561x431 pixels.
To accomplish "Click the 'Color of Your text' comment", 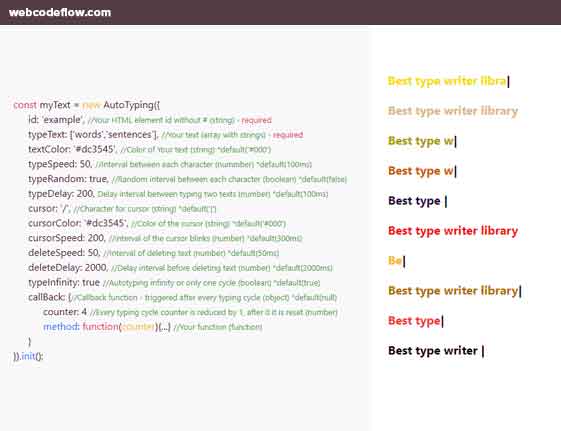I will tap(196, 150).
